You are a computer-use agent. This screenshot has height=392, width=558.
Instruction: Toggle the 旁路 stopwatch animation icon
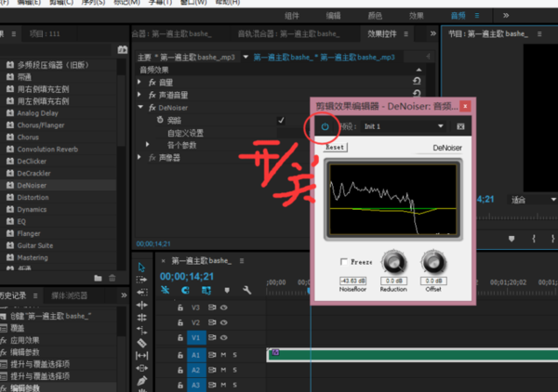[x=160, y=120]
